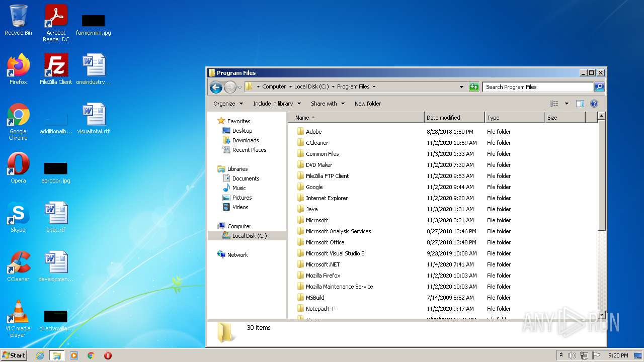Click the Internet Explorer taskbar icon
Image resolution: width=644 pixels, height=362 pixels.
pos(40,355)
